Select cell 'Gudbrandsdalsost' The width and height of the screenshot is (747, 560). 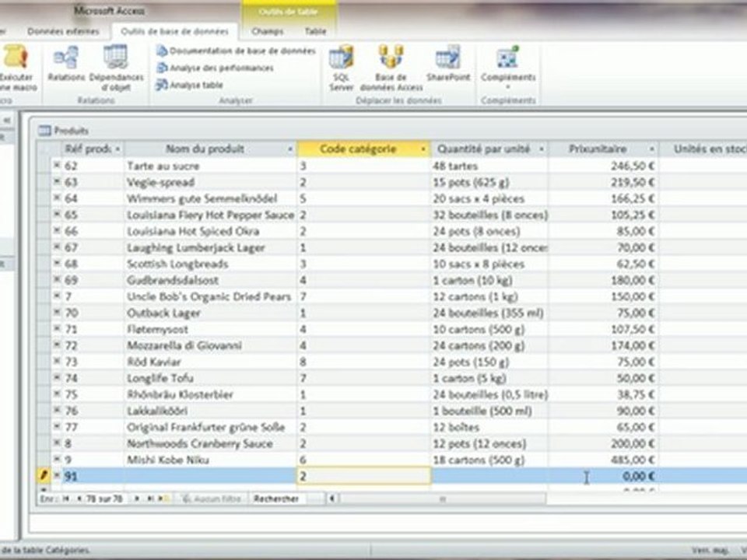point(210,280)
